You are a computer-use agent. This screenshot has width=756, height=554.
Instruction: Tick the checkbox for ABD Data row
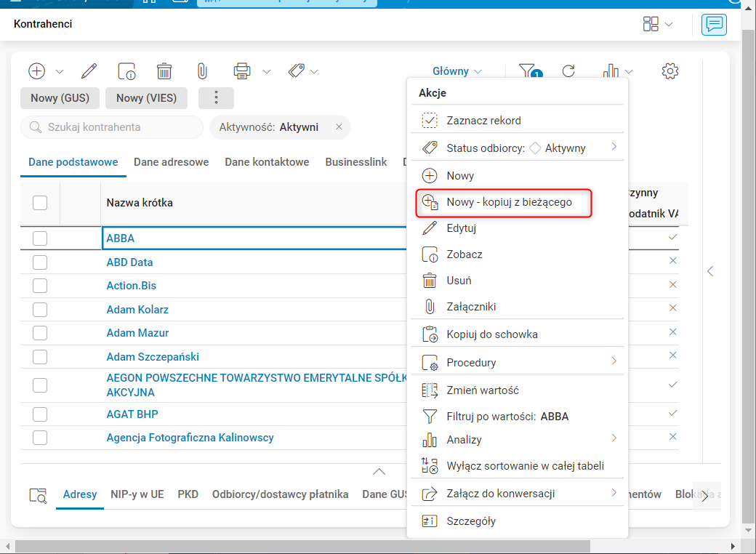click(x=40, y=262)
